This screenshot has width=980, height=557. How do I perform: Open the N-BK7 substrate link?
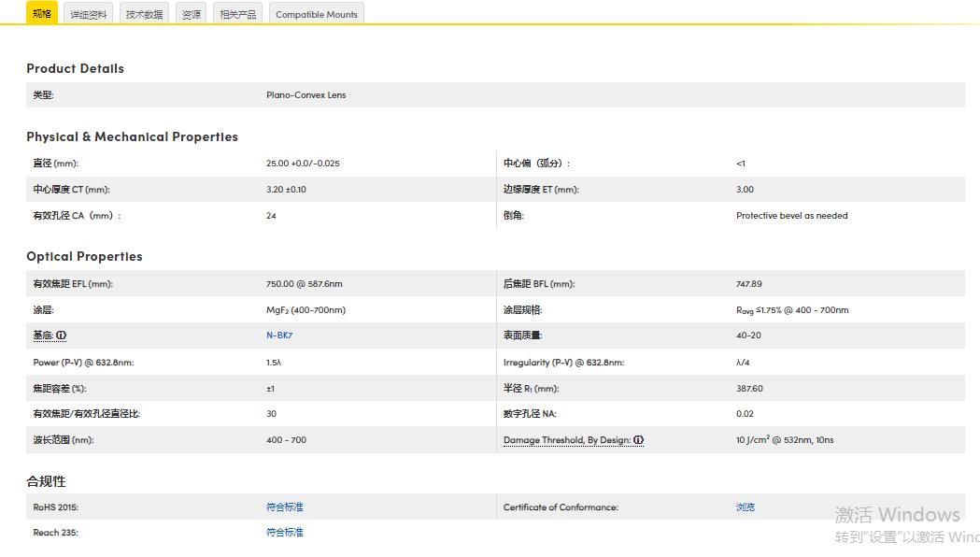point(279,336)
